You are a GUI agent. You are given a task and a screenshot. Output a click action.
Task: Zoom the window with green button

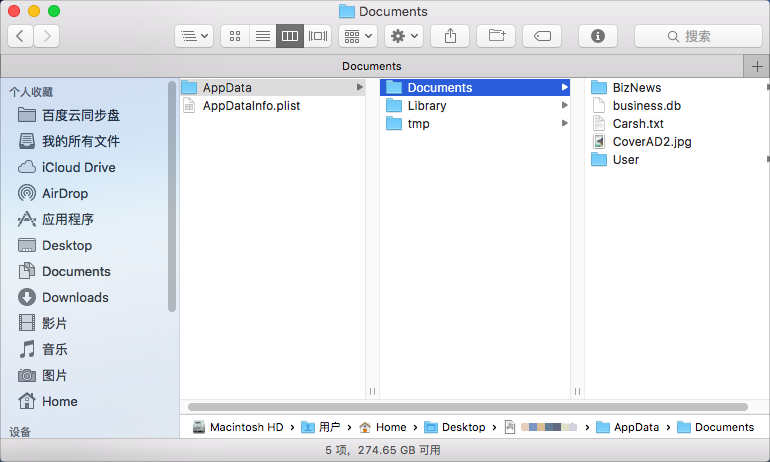click(54, 11)
